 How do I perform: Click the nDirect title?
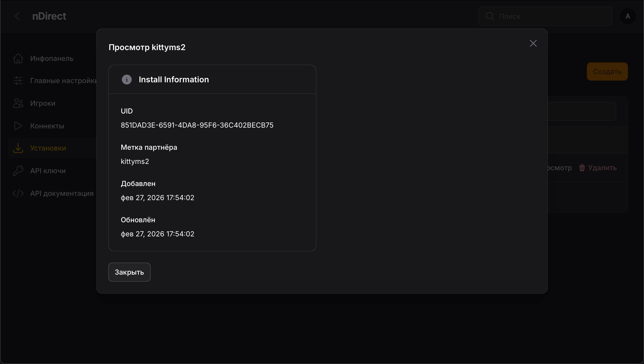(49, 16)
